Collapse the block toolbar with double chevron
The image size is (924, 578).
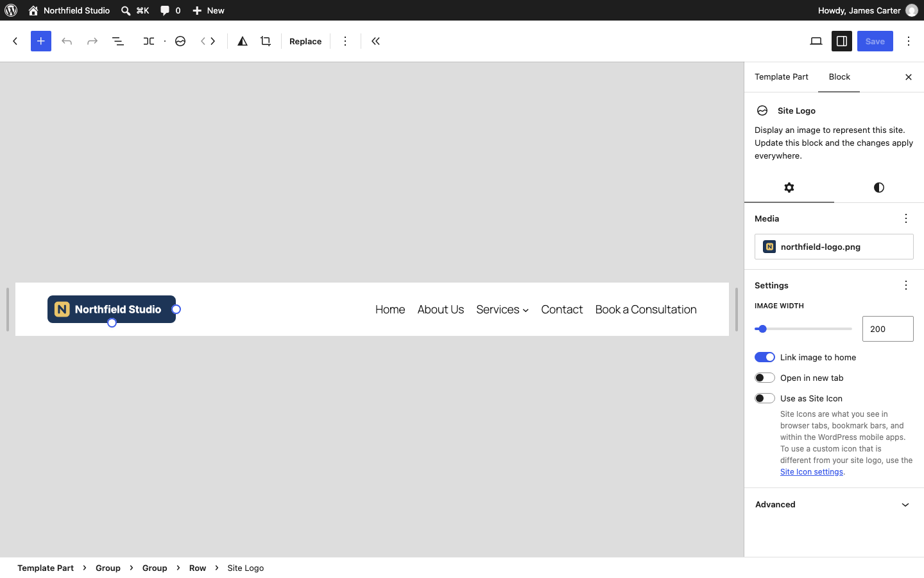pos(376,41)
